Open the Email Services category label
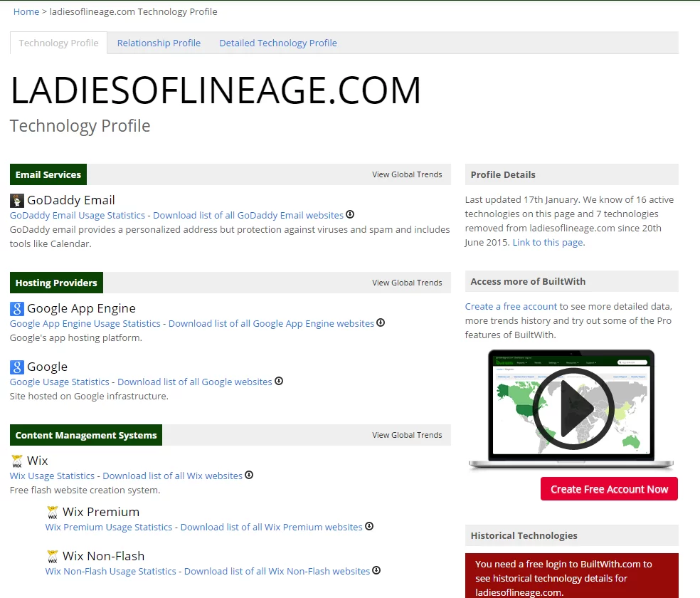 (x=48, y=174)
